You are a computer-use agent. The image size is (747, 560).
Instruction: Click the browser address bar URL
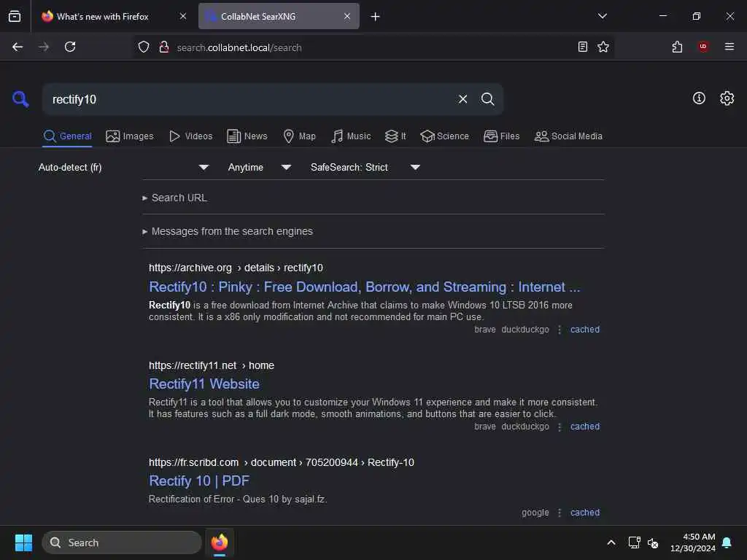click(239, 47)
